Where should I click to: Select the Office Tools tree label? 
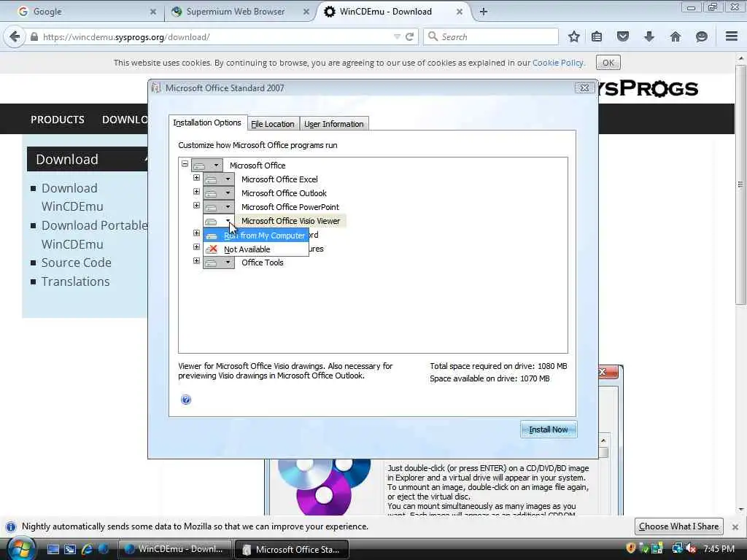click(x=263, y=262)
